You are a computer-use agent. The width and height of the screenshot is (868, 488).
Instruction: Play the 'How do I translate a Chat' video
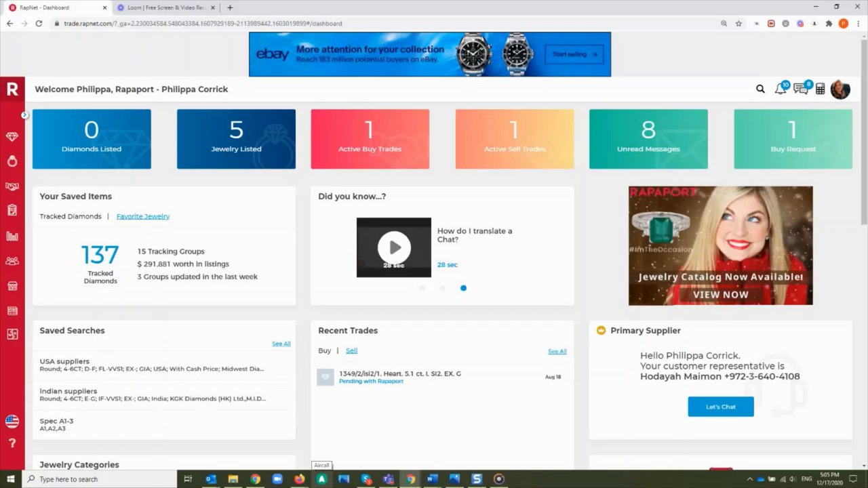pyautogui.click(x=394, y=247)
